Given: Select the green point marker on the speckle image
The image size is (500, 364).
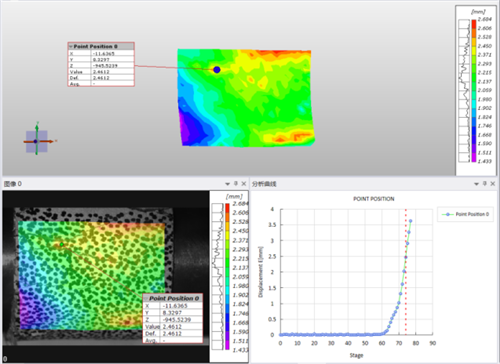Looking at the screenshot, I should coord(62,245).
